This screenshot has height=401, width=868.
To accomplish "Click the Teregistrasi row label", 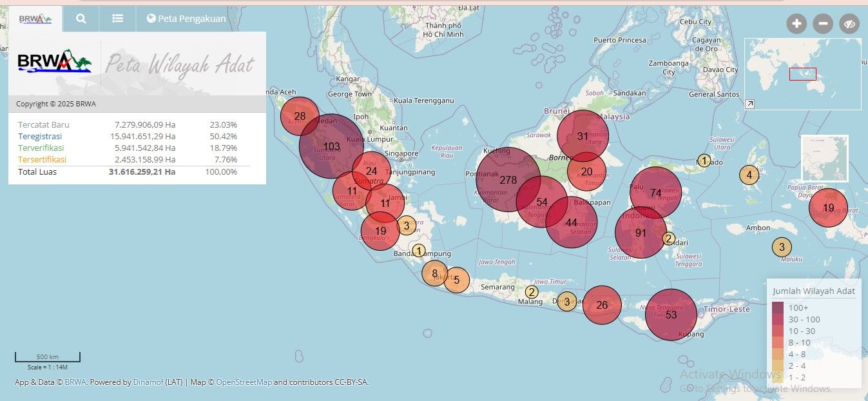I will tap(40, 136).
